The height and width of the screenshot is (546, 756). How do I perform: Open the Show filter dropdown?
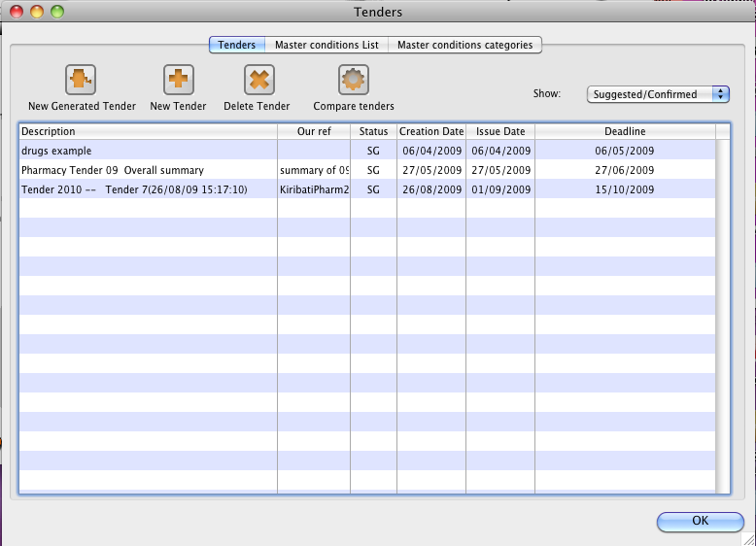point(658,94)
